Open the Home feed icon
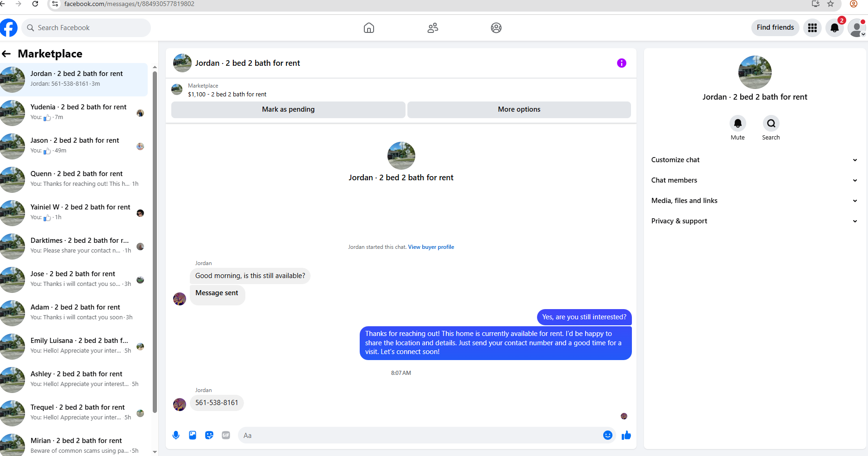 pyautogui.click(x=369, y=28)
